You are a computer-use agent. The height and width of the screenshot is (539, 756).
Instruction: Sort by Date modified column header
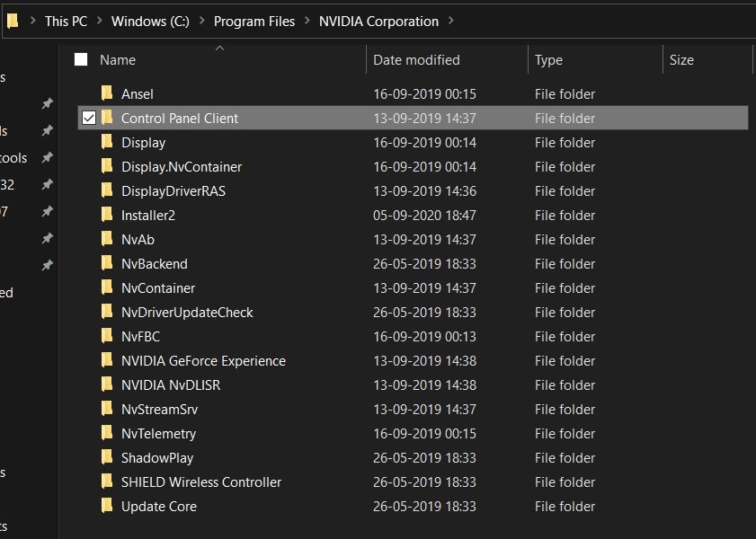pyautogui.click(x=416, y=59)
